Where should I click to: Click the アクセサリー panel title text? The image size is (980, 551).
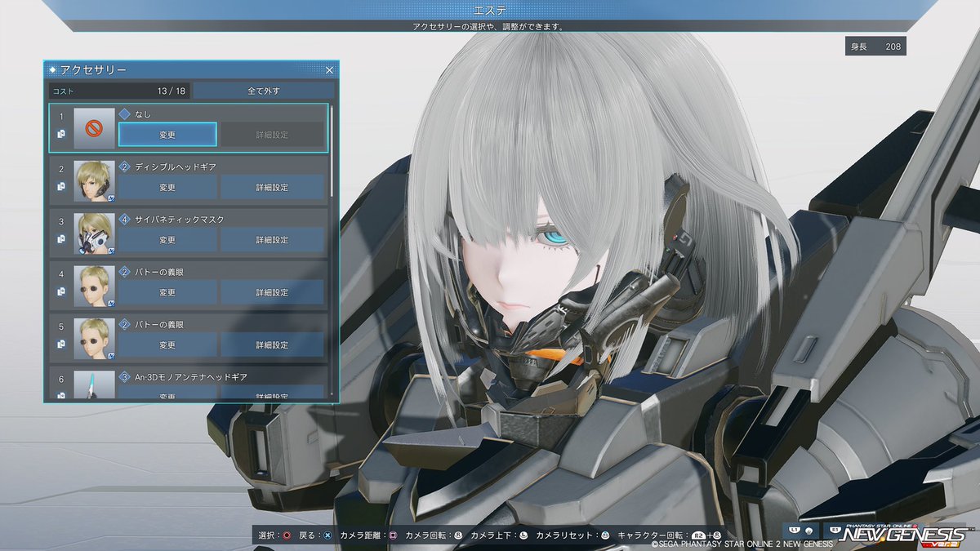[x=93, y=70]
